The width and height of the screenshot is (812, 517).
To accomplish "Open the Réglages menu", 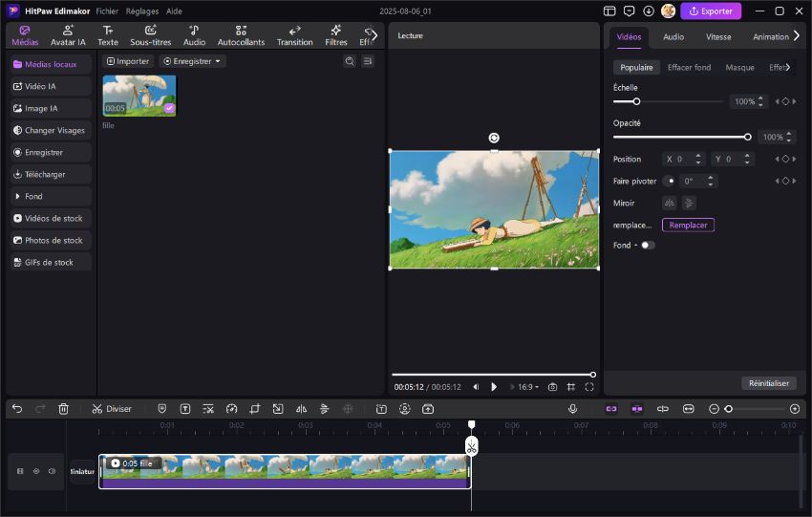I will (x=142, y=11).
